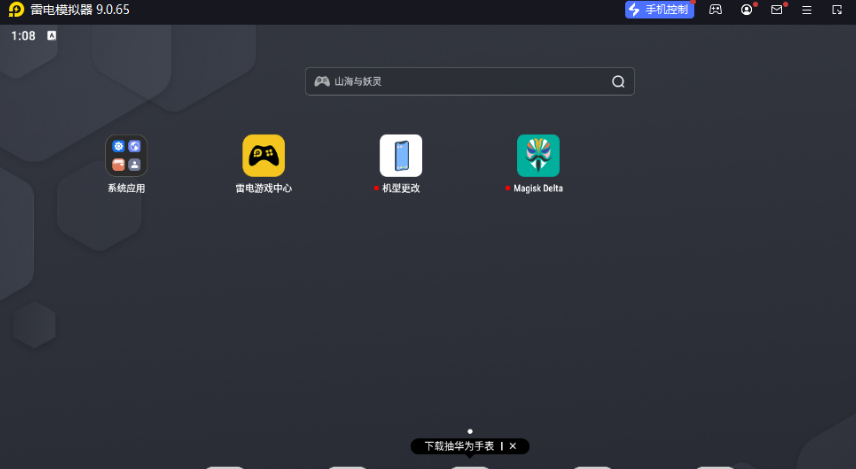Click the 下载抽华为手表 promotion link
This screenshot has width=856, height=469.
(459, 446)
